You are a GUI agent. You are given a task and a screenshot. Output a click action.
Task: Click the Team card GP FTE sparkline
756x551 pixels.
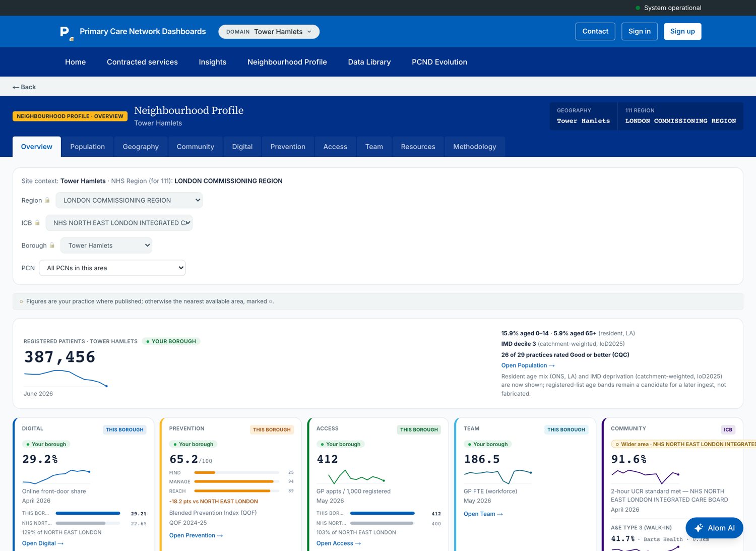tap(498, 476)
